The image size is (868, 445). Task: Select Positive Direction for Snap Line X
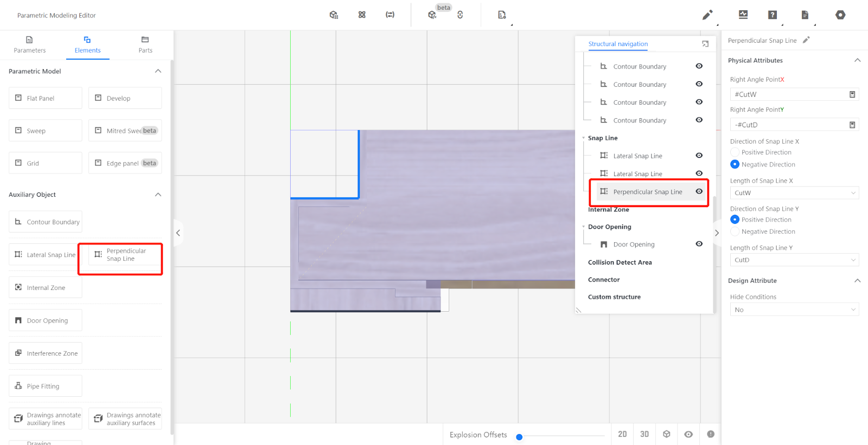735,152
